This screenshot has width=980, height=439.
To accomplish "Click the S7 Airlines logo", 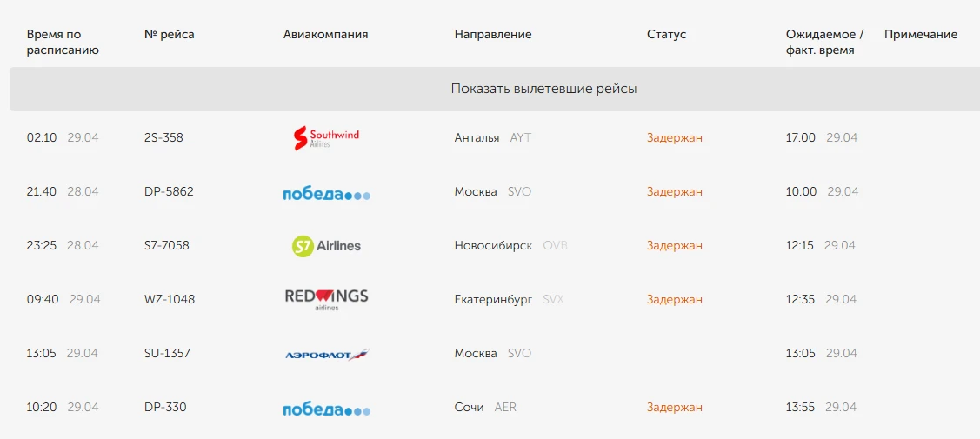I will pos(326,246).
